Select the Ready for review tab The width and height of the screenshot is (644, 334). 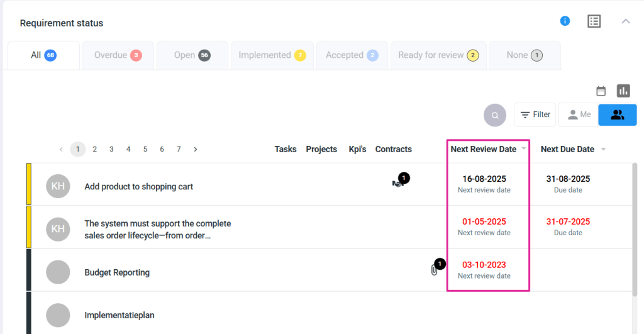pos(438,55)
